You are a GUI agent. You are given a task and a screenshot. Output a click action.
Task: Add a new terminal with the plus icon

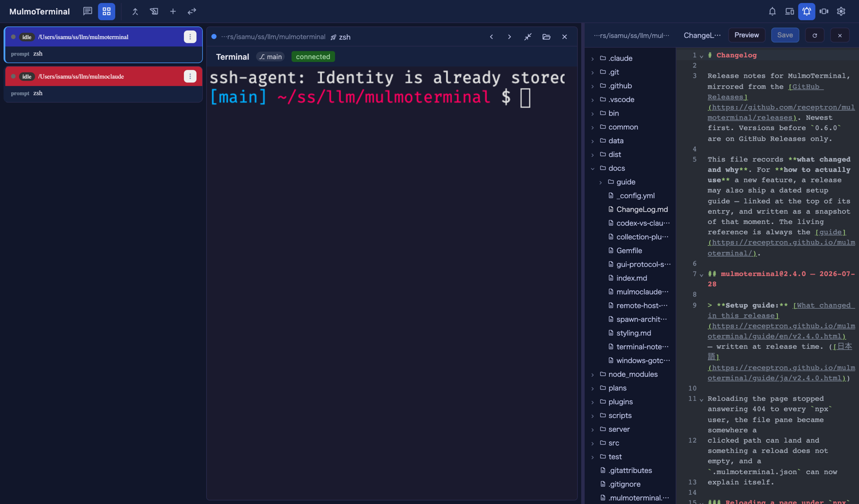tap(173, 11)
